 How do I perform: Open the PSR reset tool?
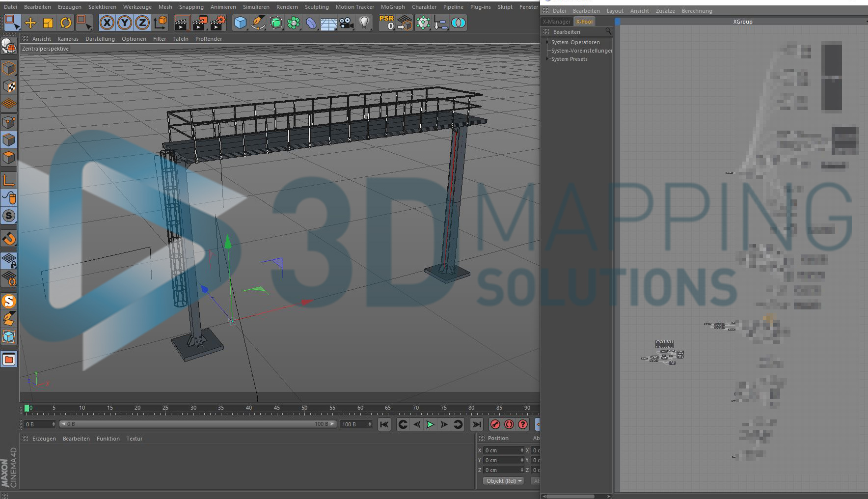click(387, 23)
